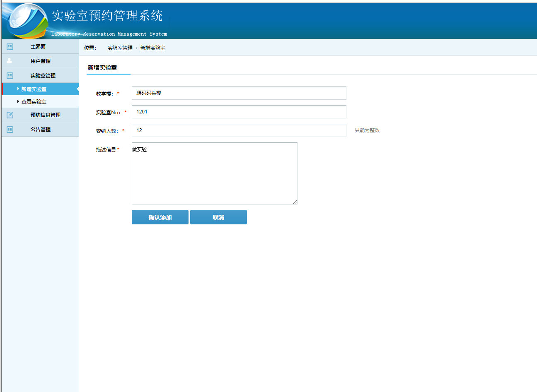Expand the 查看实验室 submenu arrow
The width and height of the screenshot is (537, 392).
pyautogui.click(x=19, y=101)
